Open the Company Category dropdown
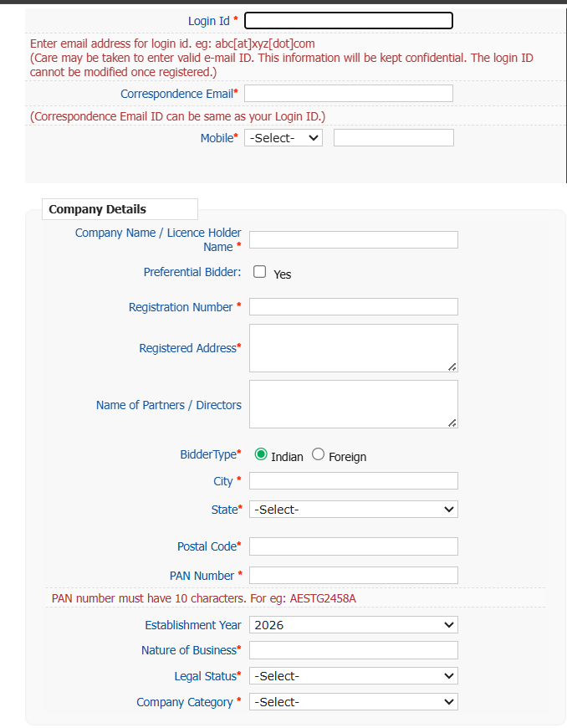Screen dimensions: 567x728 coord(353,702)
